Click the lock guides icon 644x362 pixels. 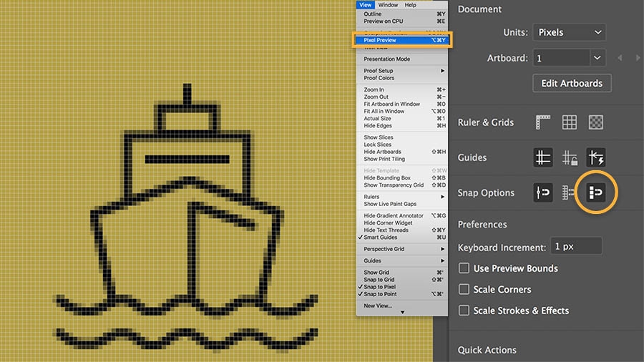(570, 157)
